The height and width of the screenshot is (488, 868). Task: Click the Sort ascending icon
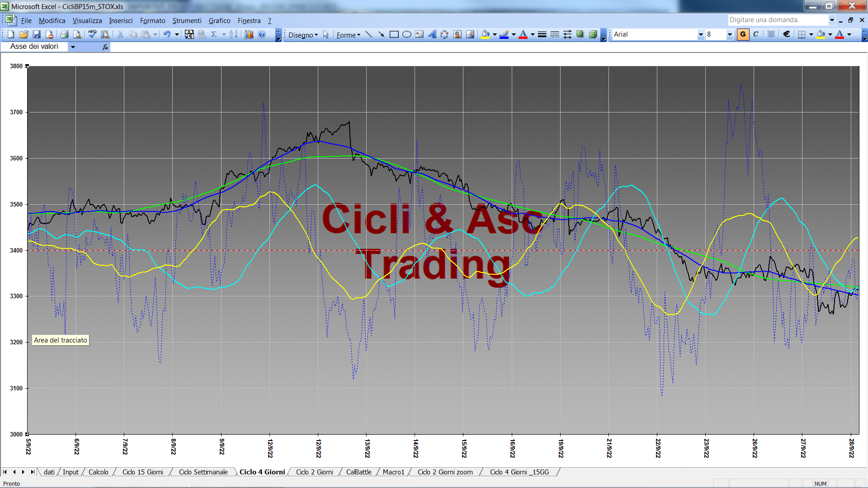[x=233, y=34]
